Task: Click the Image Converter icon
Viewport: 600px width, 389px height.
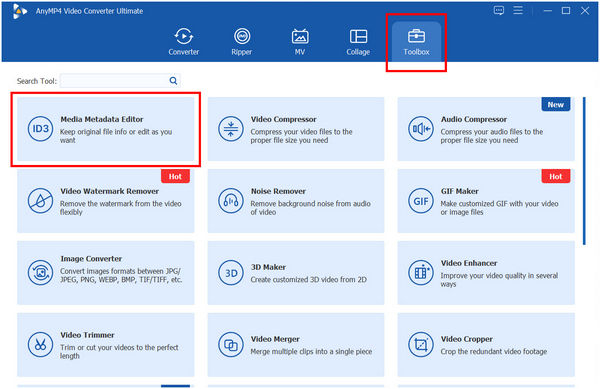Action: click(x=40, y=273)
